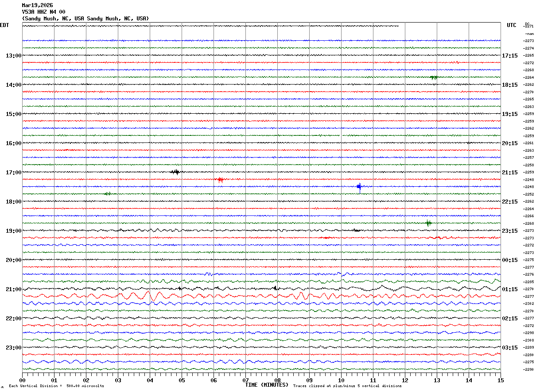
Task: Click the red seismic burst just past minute 06
Action: pos(220,180)
